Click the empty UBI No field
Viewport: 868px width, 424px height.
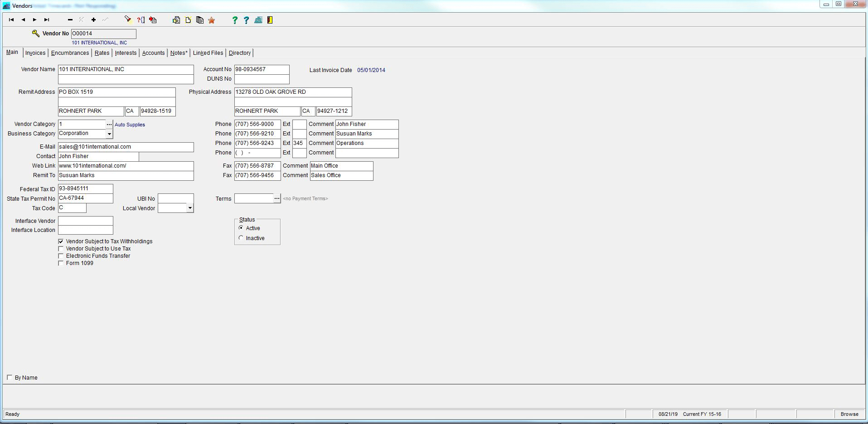tap(175, 198)
